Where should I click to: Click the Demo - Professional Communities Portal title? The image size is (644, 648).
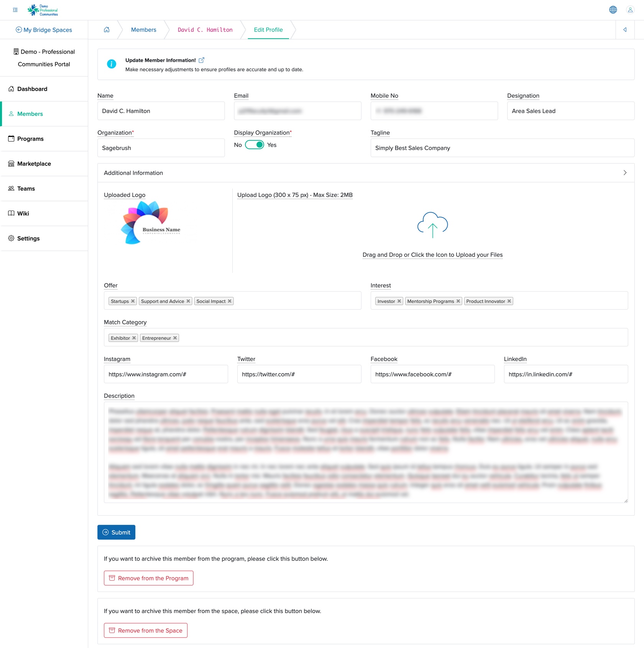[44, 58]
